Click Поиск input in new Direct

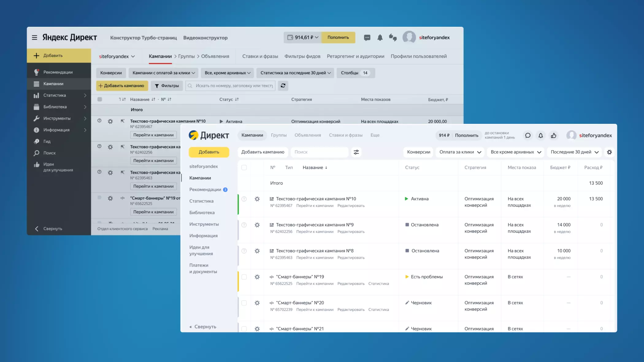tap(320, 152)
